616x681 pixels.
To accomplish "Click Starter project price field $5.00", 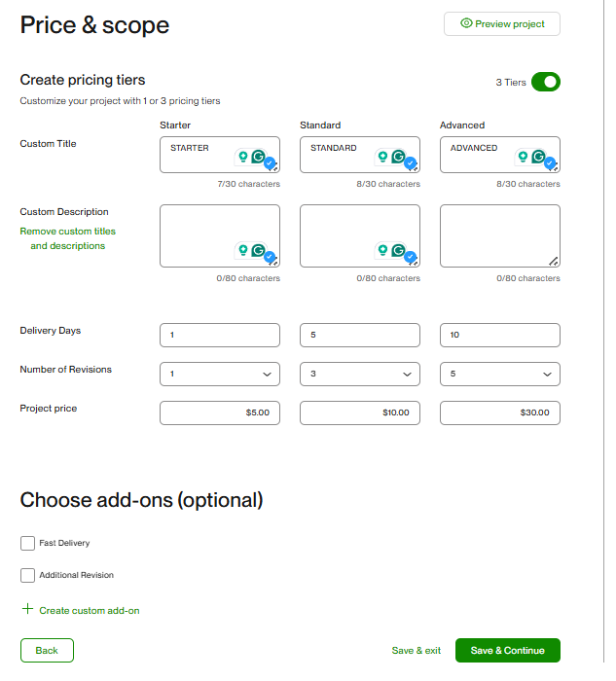I will click(220, 412).
